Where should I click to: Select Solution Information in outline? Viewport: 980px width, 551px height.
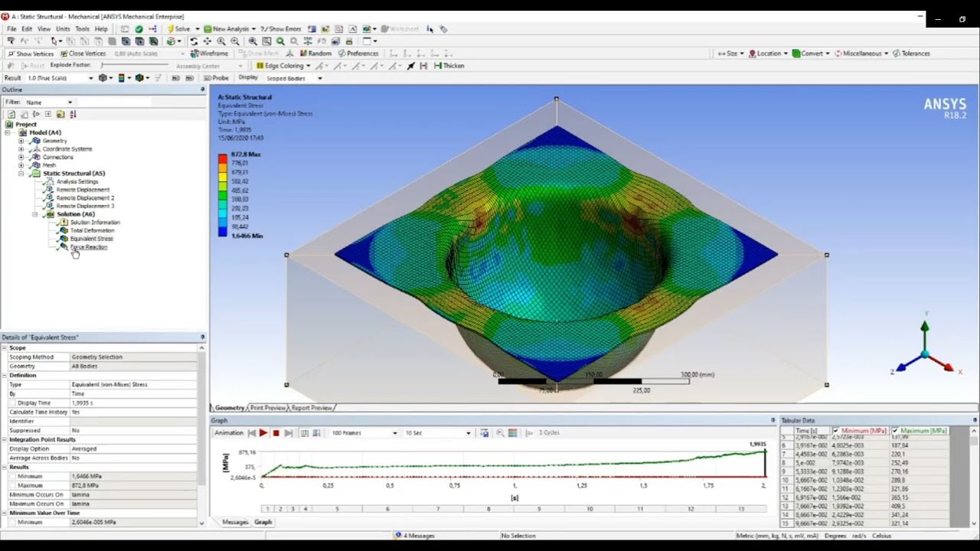(x=95, y=222)
